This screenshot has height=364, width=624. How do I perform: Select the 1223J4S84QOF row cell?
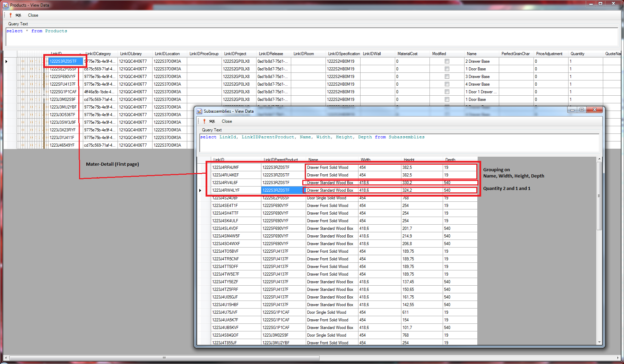tap(236, 335)
